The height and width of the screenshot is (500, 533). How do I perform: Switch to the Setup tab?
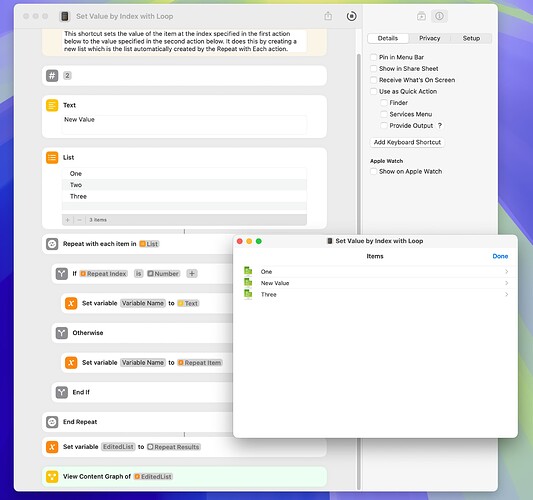tap(471, 38)
